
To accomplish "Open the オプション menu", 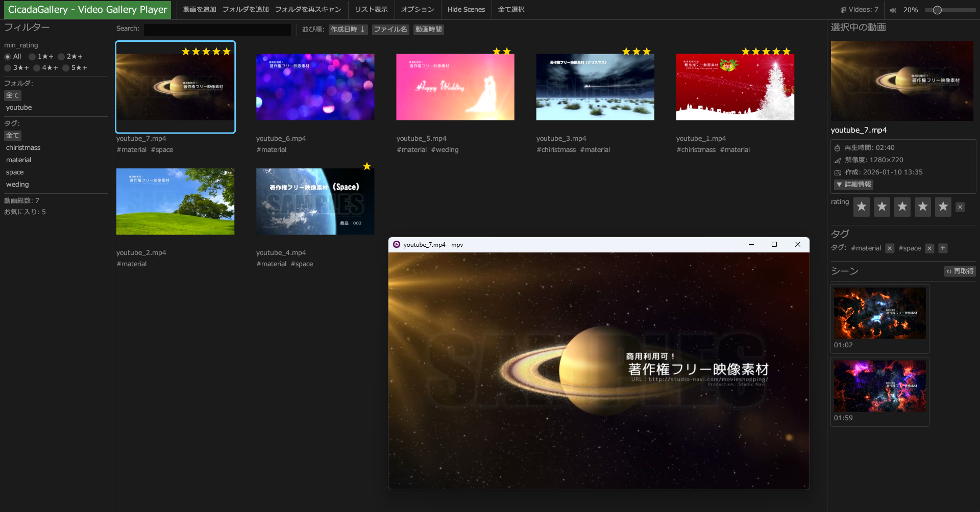I will 417,10.
